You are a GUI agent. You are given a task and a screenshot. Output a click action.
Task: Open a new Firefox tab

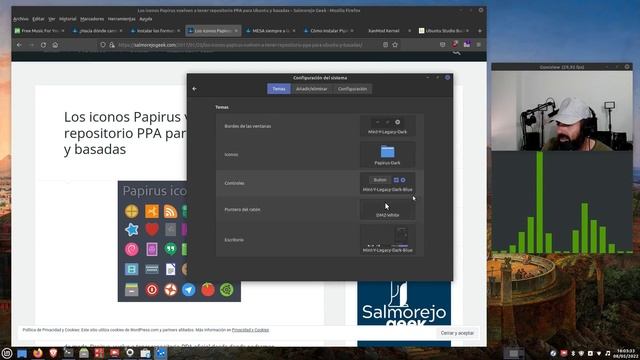480,31
